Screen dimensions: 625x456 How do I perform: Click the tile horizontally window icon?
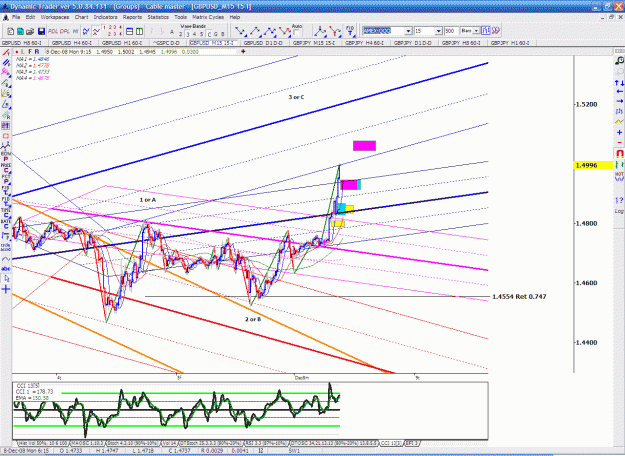coord(130,31)
